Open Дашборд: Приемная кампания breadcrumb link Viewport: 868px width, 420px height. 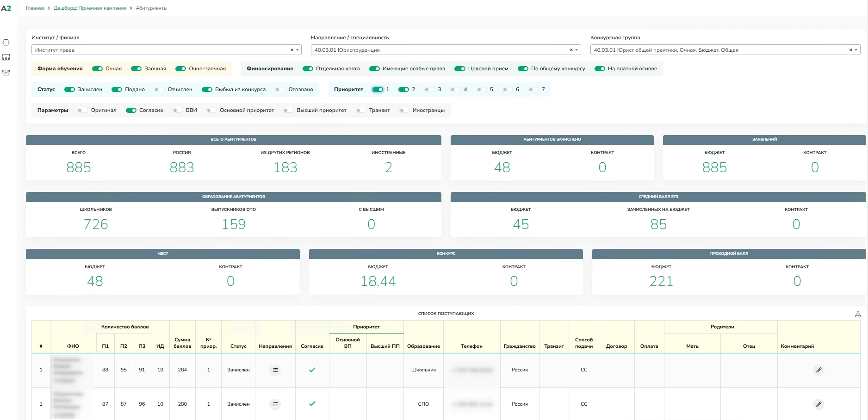pyautogui.click(x=90, y=8)
